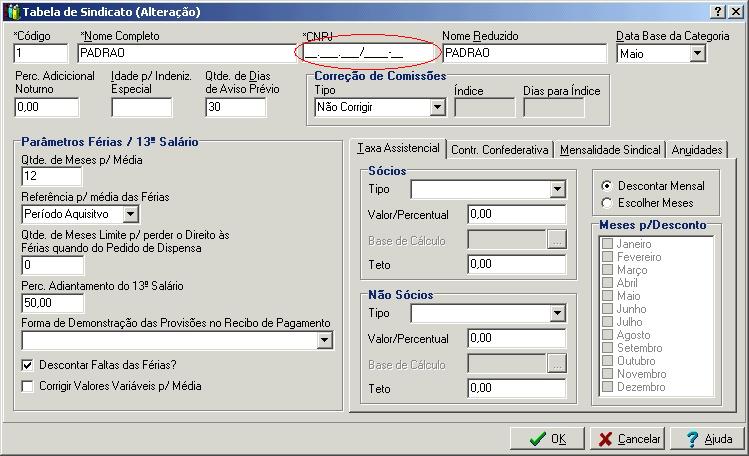Click Não Sócios Valor/Percentual field
749x456 pixels.
(x=517, y=339)
